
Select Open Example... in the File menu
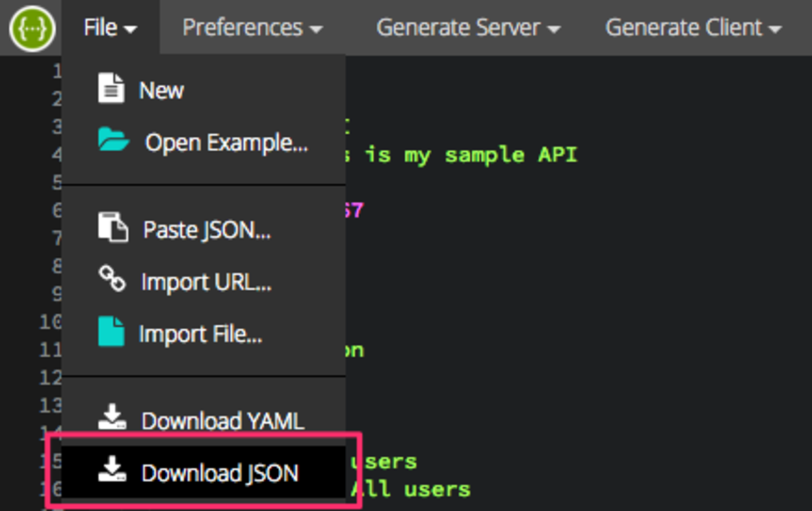click(x=204, y=142)
